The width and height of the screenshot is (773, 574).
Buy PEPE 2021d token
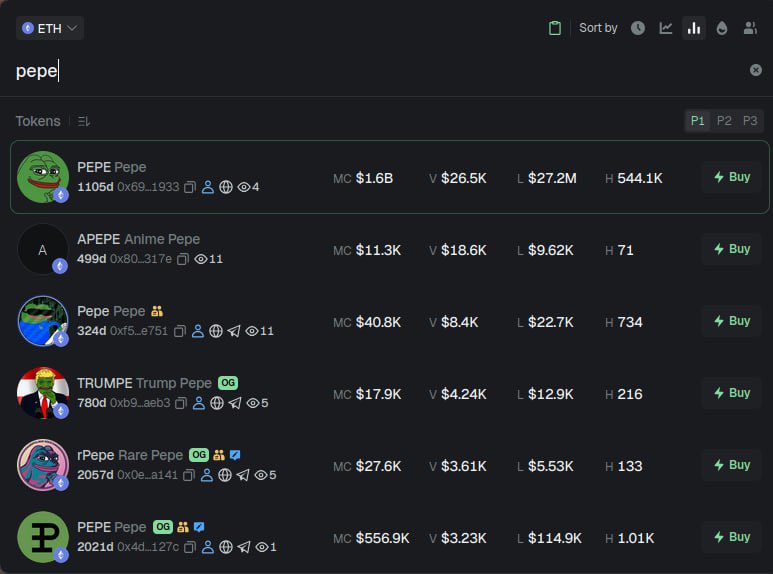(x=732, y=537)
